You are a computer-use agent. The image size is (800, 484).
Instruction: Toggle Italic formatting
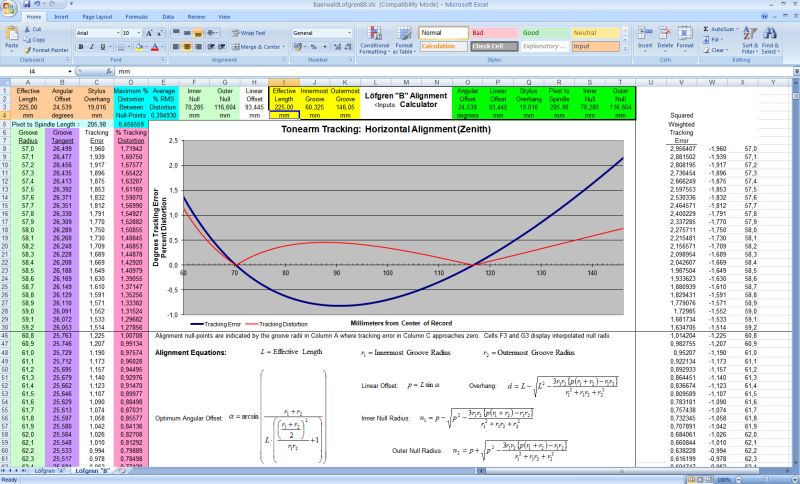coord(92,46)
